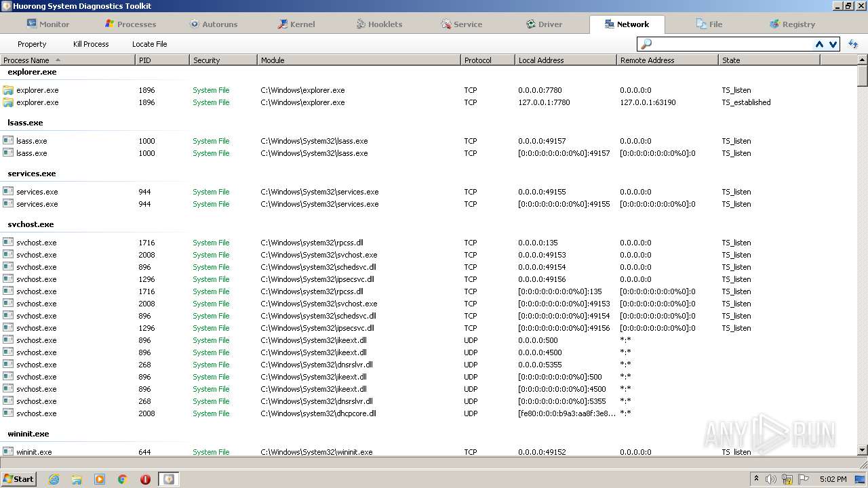Click the vertical scrollbar up arrow
Image resolution: width=868 pixels, height=488 pixels.
[862, 60]
